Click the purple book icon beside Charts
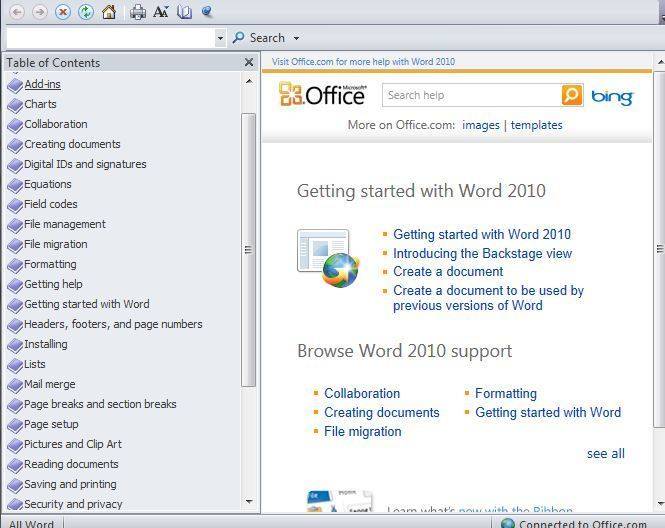Viewport: 665px width, 528px height. [x=15, y=105]
